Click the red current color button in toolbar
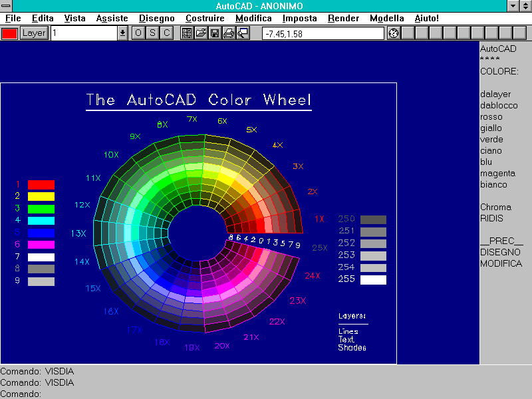Image resolution: width=532 pixels, height=399 pixels. (x=9, y=33)
